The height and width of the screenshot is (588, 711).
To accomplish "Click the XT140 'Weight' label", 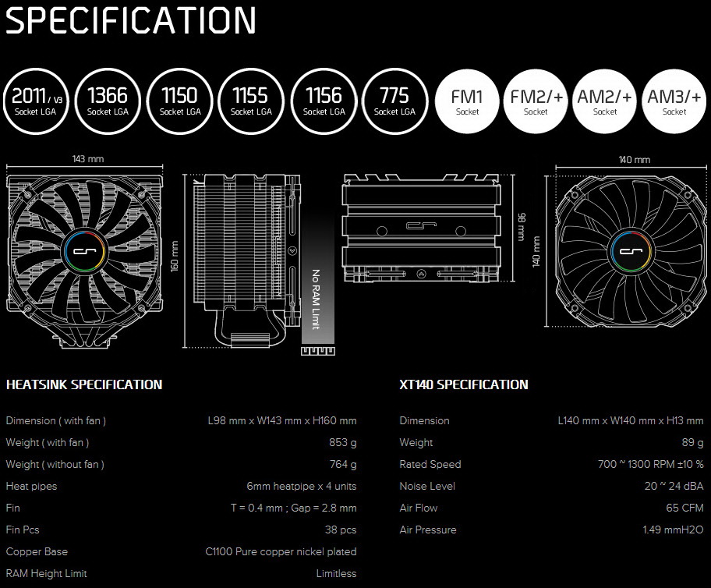I will click(416, 443).
